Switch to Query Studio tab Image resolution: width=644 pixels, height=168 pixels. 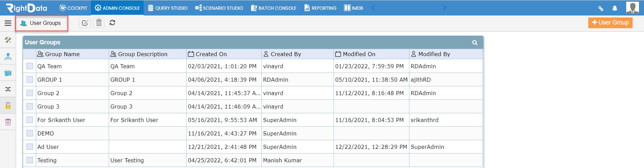pos(168,8)
